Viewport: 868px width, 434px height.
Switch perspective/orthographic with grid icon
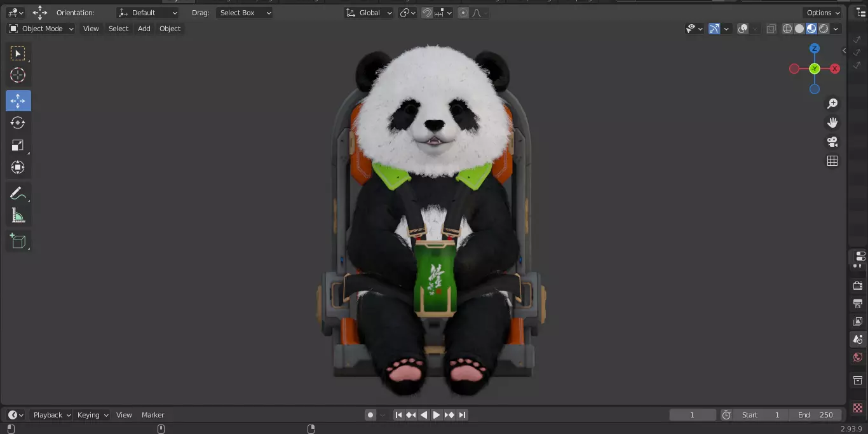[832, 161]
